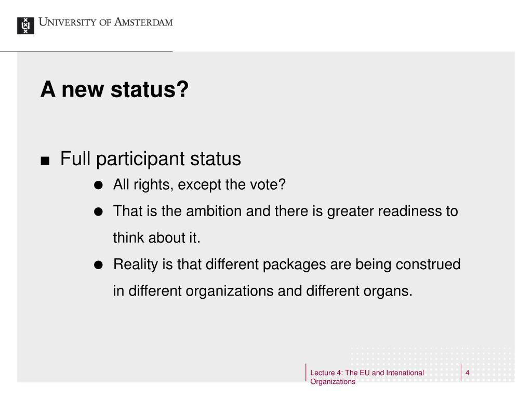Click the 'Reality is that different packages' line
532x399 pixels.
click(287, 264)
